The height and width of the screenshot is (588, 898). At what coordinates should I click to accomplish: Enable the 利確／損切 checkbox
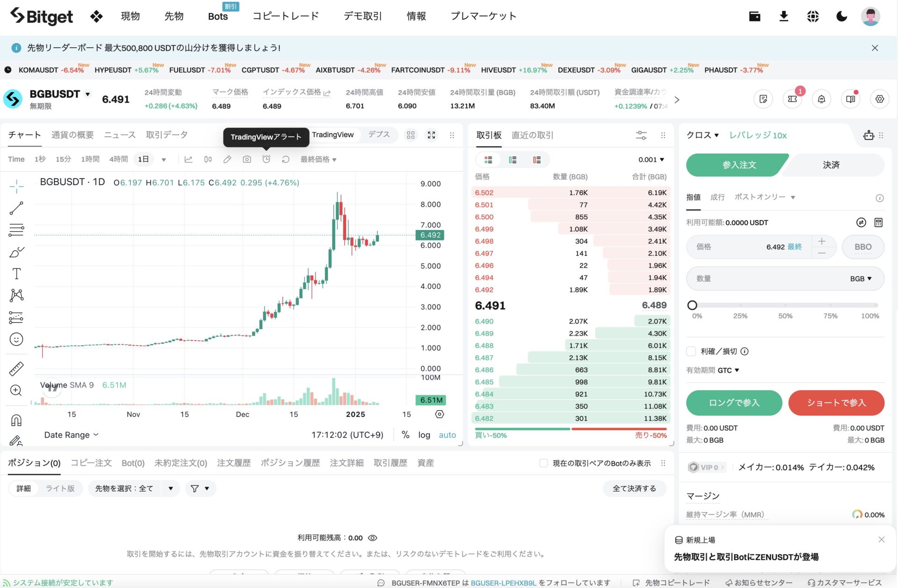[x=690, y=351]
